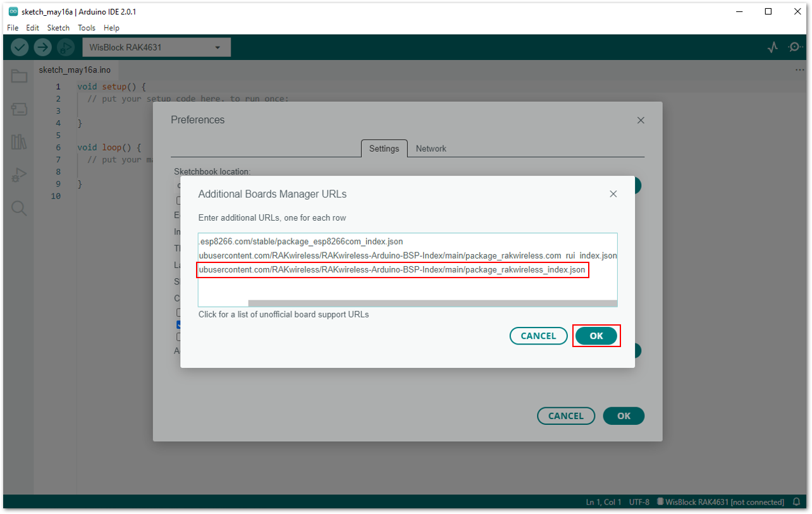
Task: Click CANCEL in the Boards Manager URLs dialog
Action: click(x=538, y=336)
